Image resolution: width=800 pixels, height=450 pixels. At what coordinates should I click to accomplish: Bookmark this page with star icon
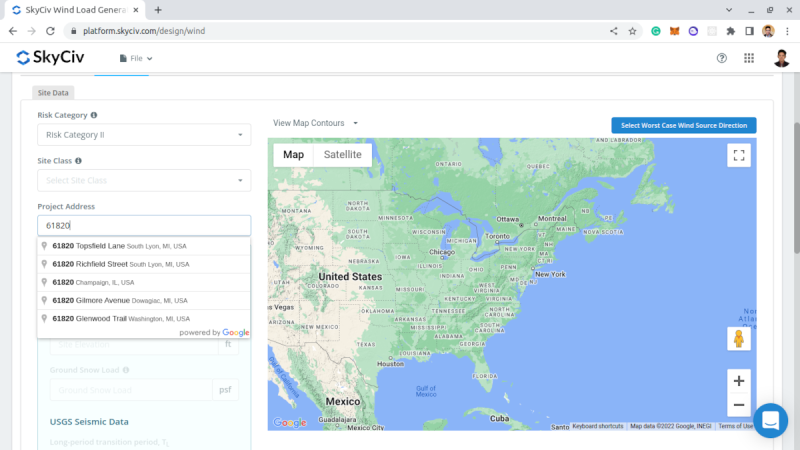point(632,31)
